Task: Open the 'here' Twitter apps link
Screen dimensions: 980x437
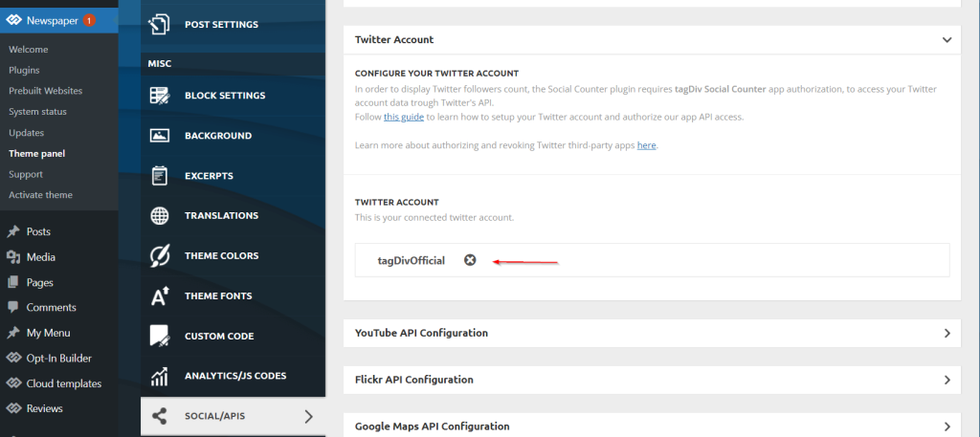Action: pyautogui.click(x=646, y=145)
